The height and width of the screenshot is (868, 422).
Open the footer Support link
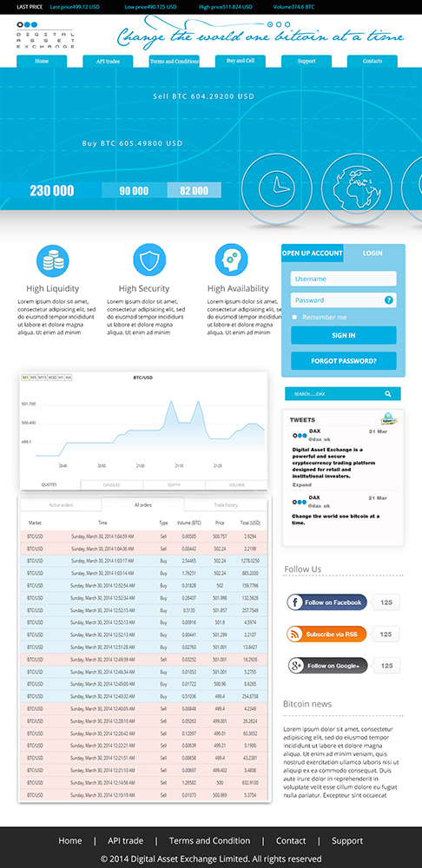(347, 840)
